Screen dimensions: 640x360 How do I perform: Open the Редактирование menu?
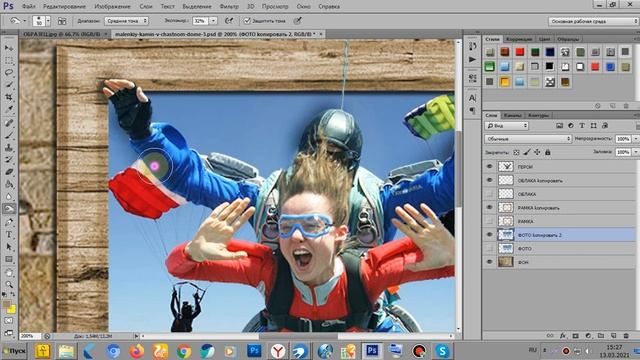[64, 7]
